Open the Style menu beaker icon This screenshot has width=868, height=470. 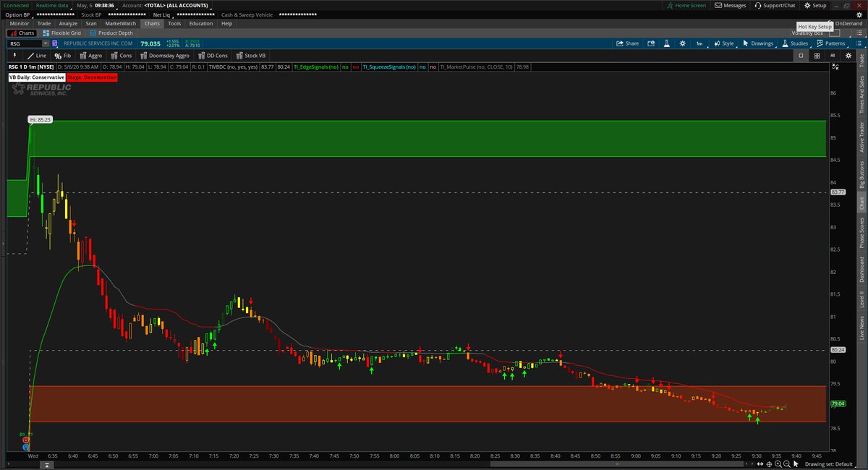pyautogui.click(x=666, y=43)
